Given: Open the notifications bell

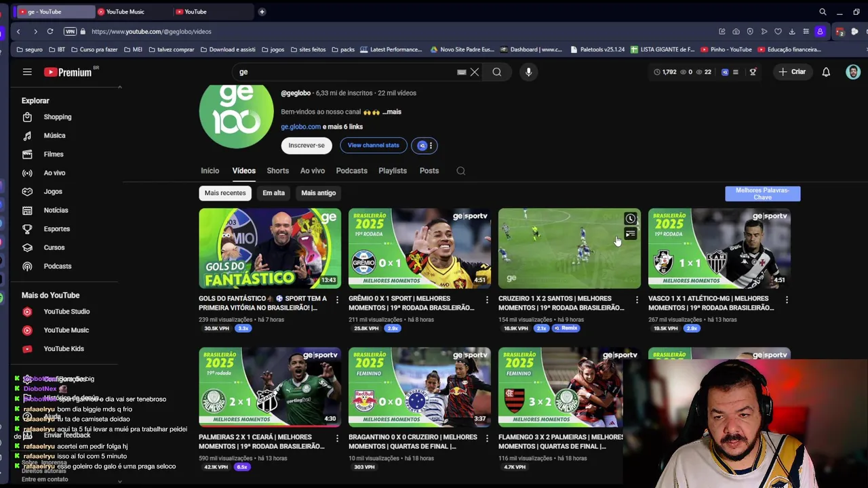Looking at the screenshot, I should click(826, 72).
